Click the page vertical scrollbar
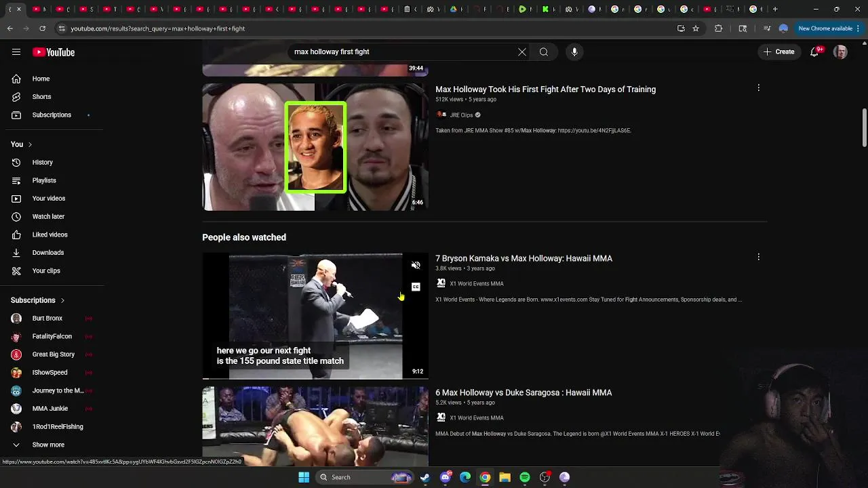Image resolution: width=868 pixels, height=488 pixels. pos(864,127)
